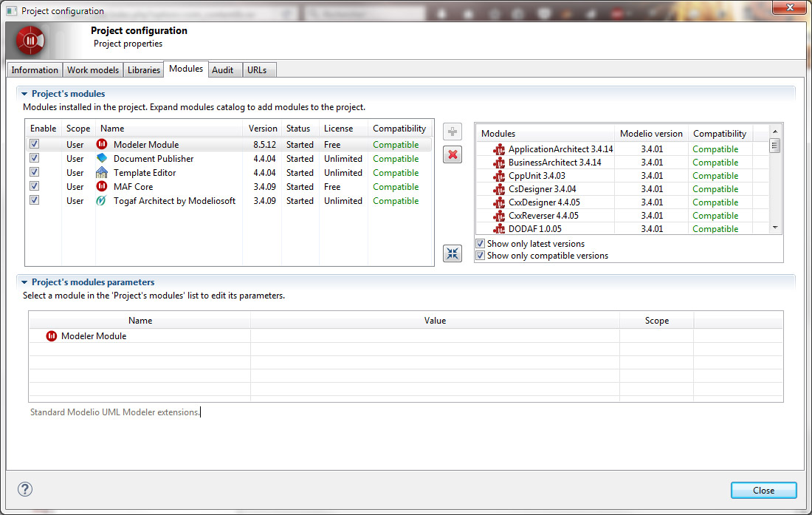Click the CsDesigner catalog icon
This screenshot has height=515, width=812.
[499, 189]
